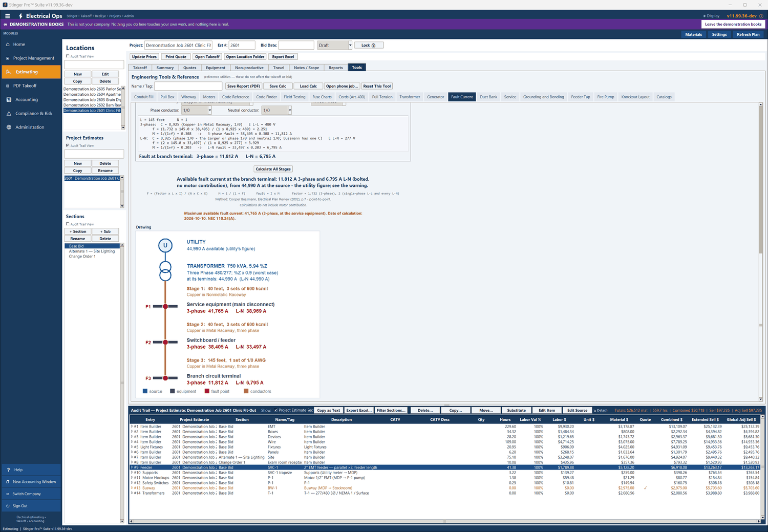The image size is (768, 532).
Task: Click the Home module house icon
Action: point(8,45)
